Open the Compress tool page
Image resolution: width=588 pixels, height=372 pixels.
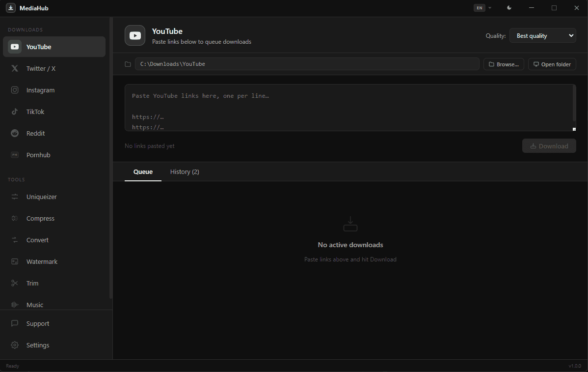tap(54, 218)
